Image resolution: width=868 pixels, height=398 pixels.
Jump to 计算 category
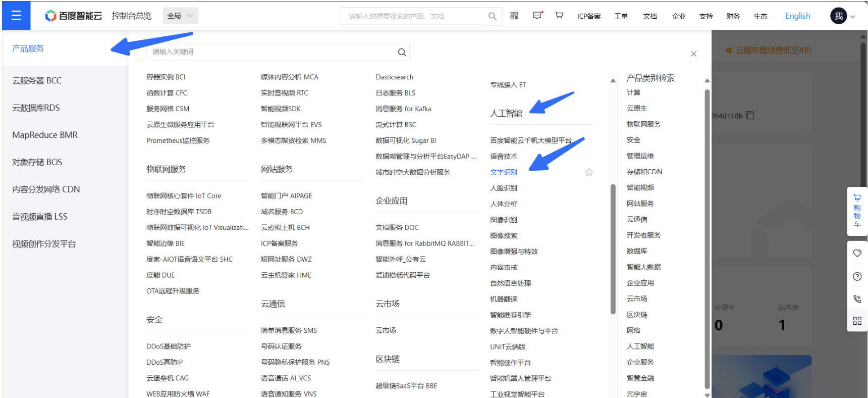[x=633, y=93]
